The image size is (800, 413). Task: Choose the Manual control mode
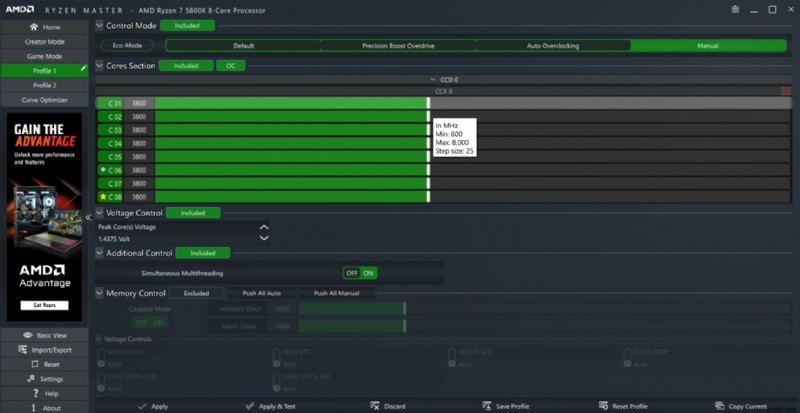pos(708,45)
